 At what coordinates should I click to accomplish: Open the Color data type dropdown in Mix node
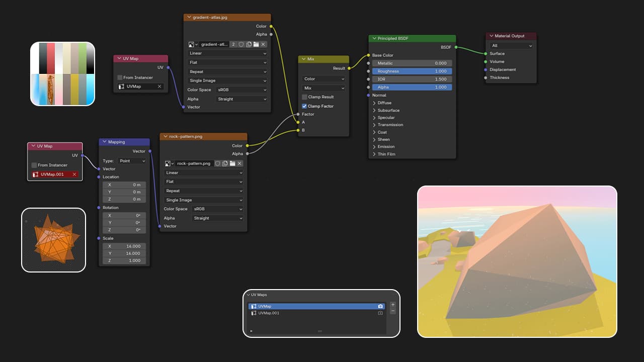324,79
